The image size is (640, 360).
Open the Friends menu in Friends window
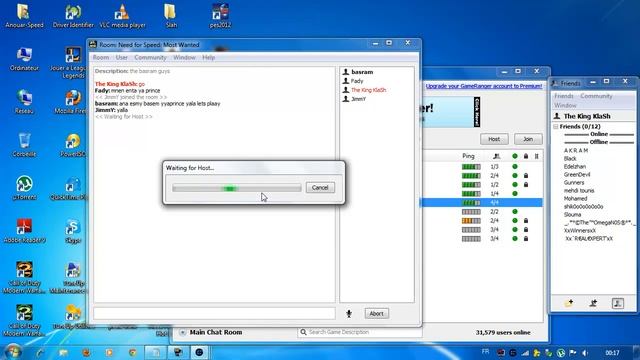point(564,96)
